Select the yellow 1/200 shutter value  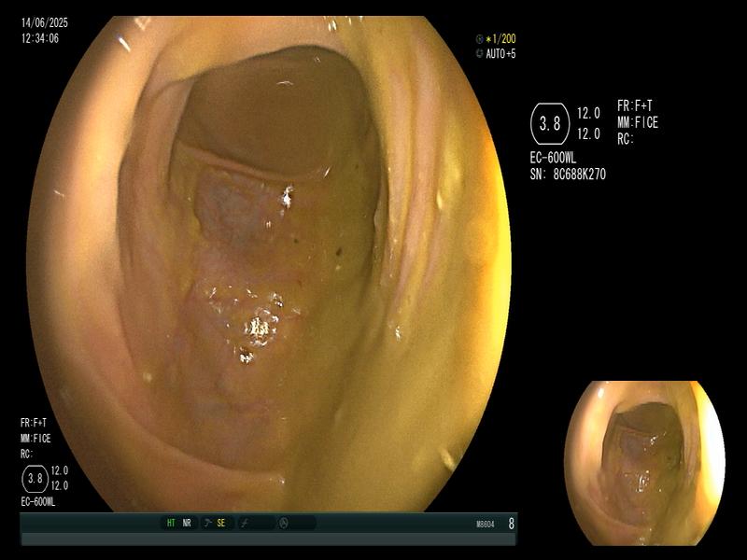pyautogui.click(x=501, y=39)
